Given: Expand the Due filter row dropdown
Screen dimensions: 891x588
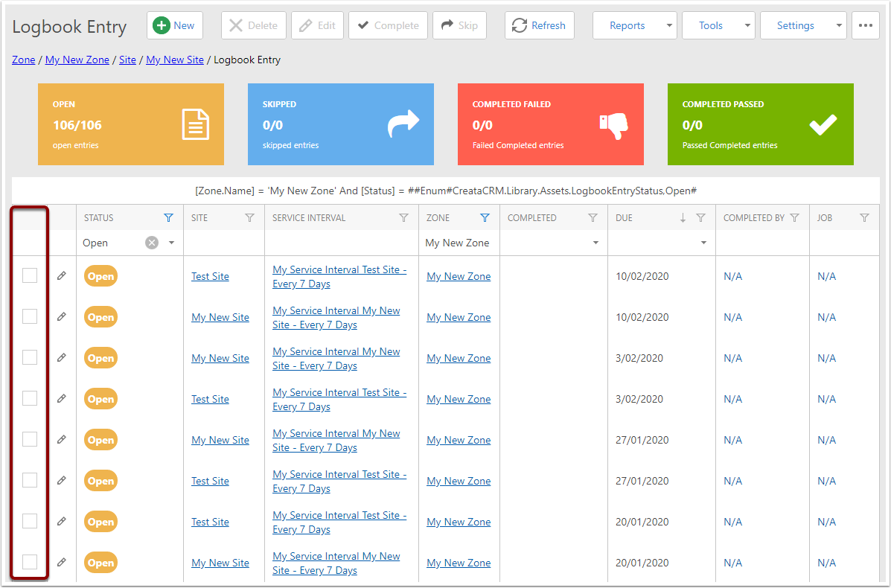Looking at the screenshot, I should click(x=703, y=243).
